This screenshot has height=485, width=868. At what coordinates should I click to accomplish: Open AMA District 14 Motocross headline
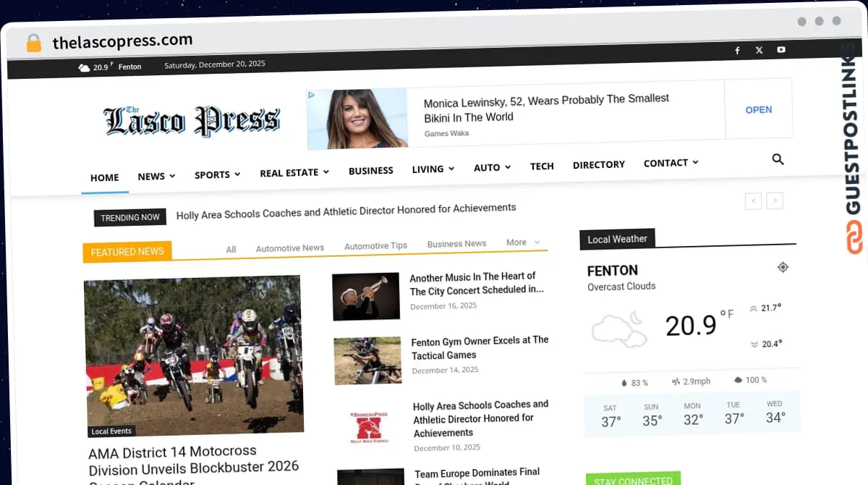(194, 466)
